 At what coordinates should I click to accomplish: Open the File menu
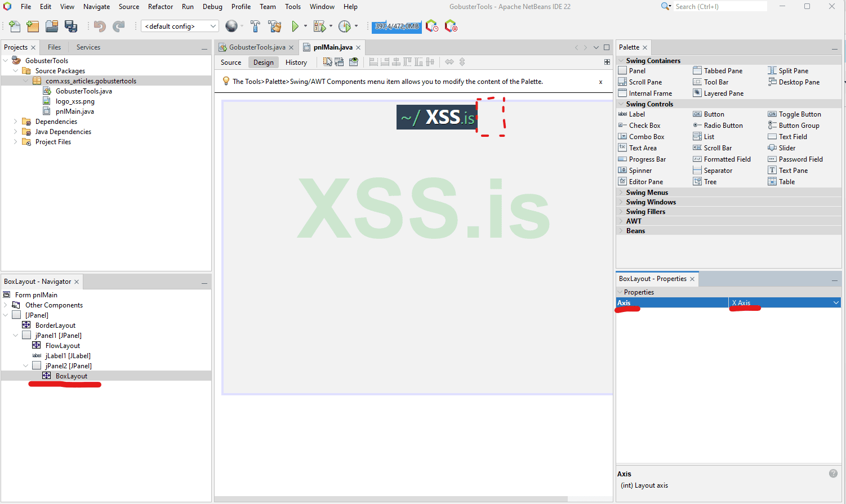26,7
